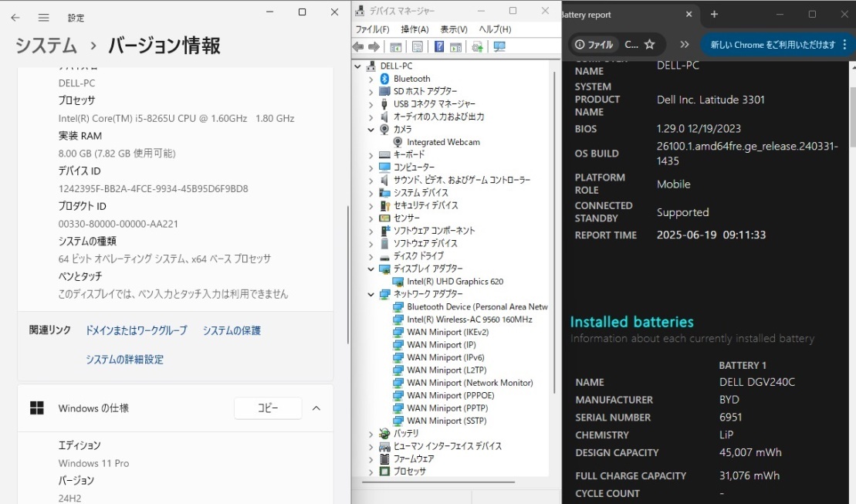Viewport: 856px width, 504px height.
Task: Click the site info icon in the address bar
Action: tap(580, 44)
